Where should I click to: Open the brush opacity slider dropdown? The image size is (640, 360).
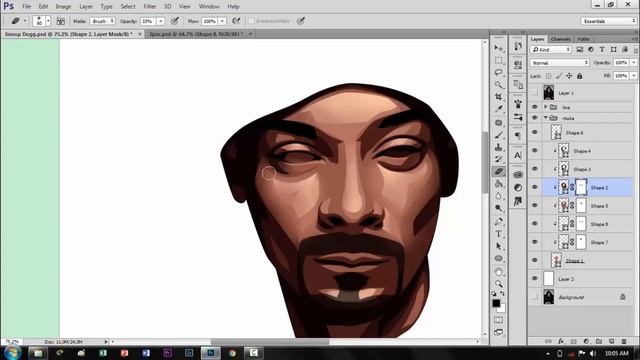point(161,21)
